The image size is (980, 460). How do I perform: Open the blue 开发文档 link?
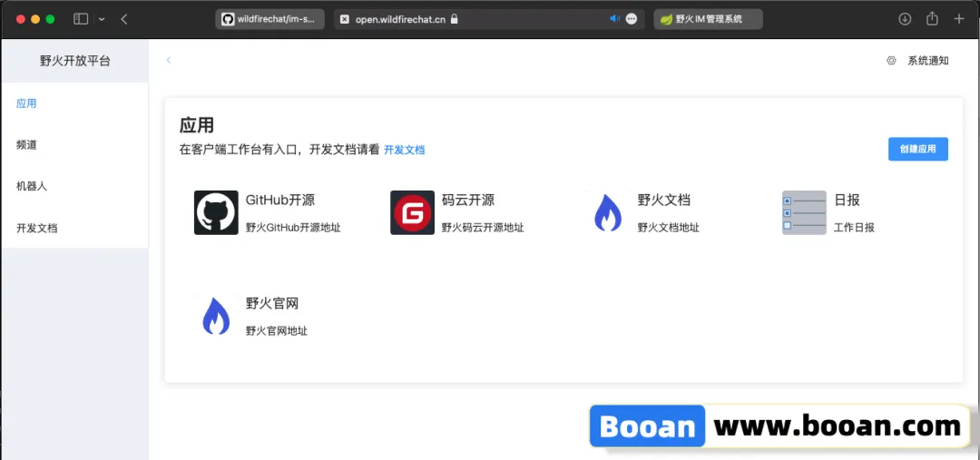tap(405, 150)
